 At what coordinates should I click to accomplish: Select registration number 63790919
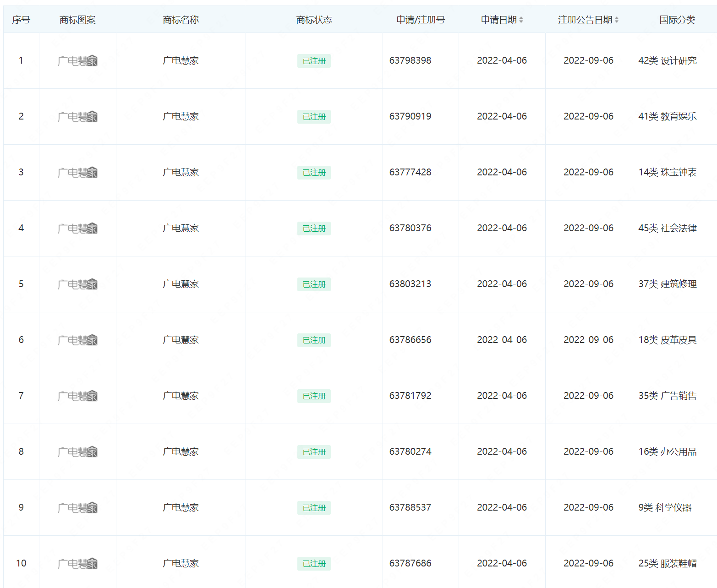pos(410,116)
